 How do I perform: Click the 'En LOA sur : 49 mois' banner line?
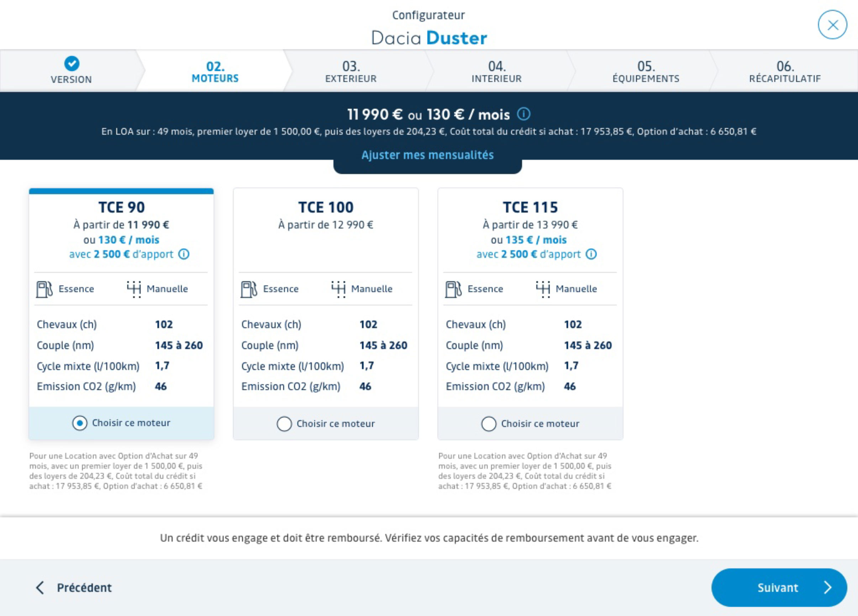click(428, 132)
